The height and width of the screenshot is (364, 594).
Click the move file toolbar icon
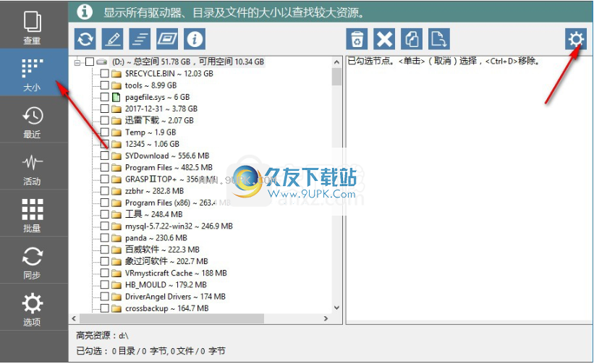[439, 39]
